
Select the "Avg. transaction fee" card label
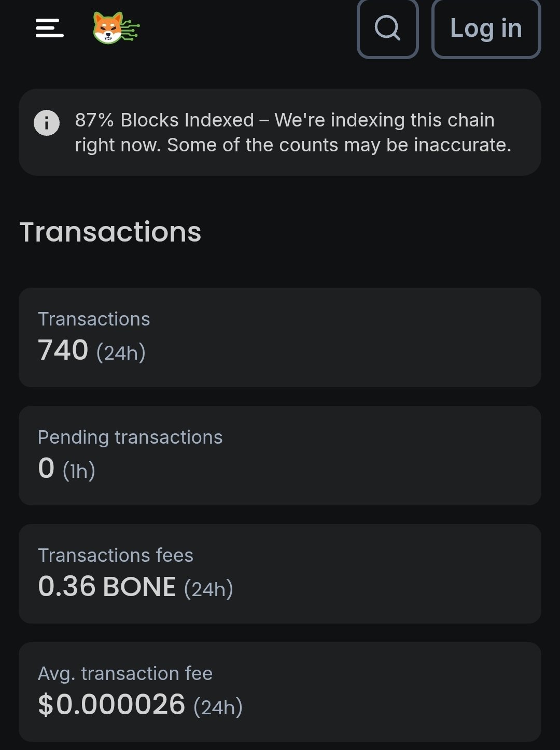[125, 674]
